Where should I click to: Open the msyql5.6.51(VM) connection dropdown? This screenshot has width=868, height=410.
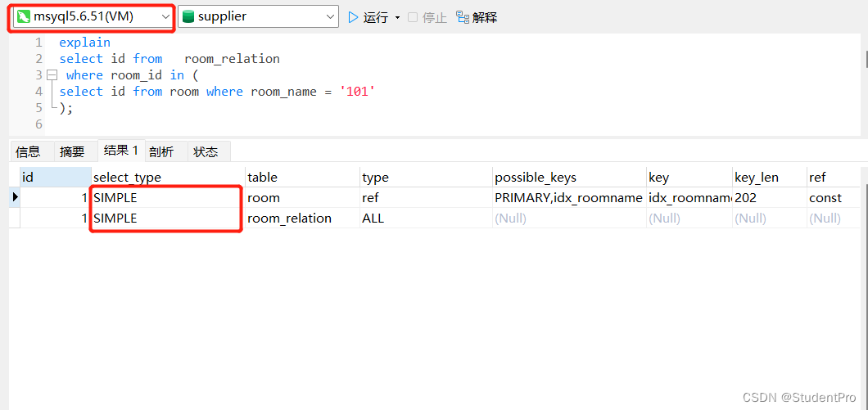[x=93, y=17]
